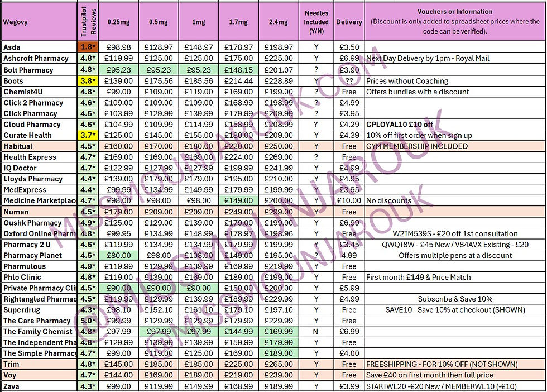
Task: Select the Next Day Delivery by 1pm note
Action: (x=455, y=58)
